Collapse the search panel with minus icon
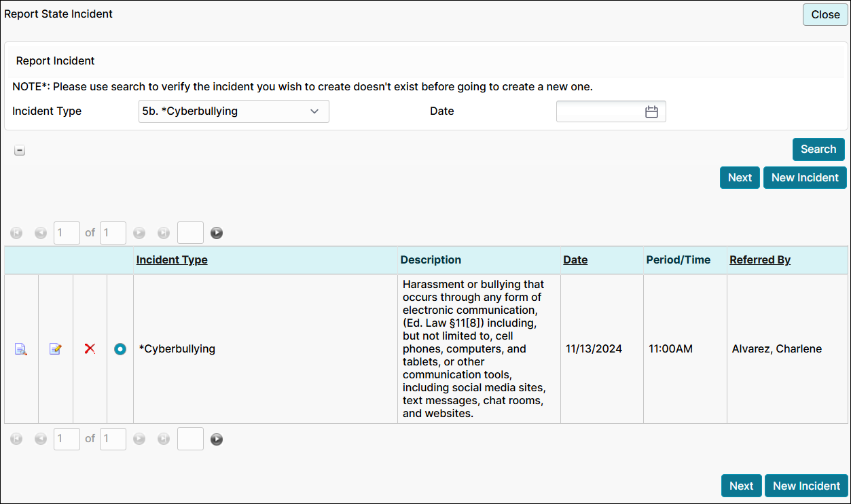Image resolution: width=851 pixels, height=504 pixels. click(20, 151)
